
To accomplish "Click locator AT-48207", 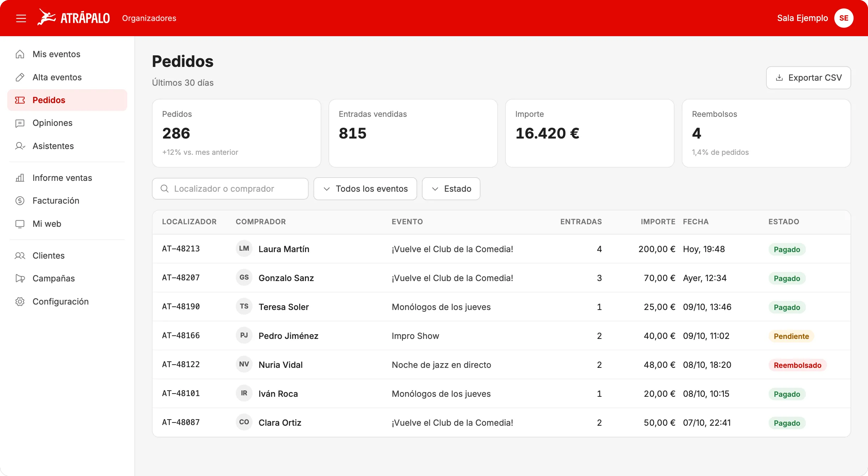I will pos(181,278).
